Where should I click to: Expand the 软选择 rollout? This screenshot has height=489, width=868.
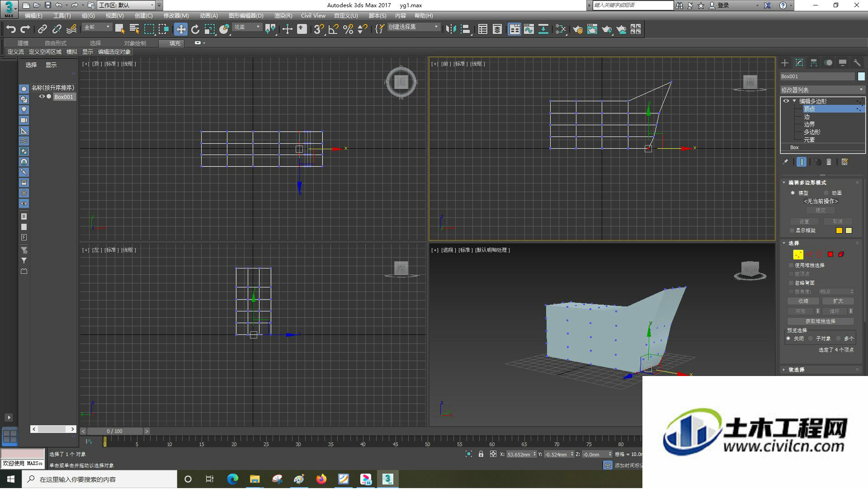[x=784, y=370]
